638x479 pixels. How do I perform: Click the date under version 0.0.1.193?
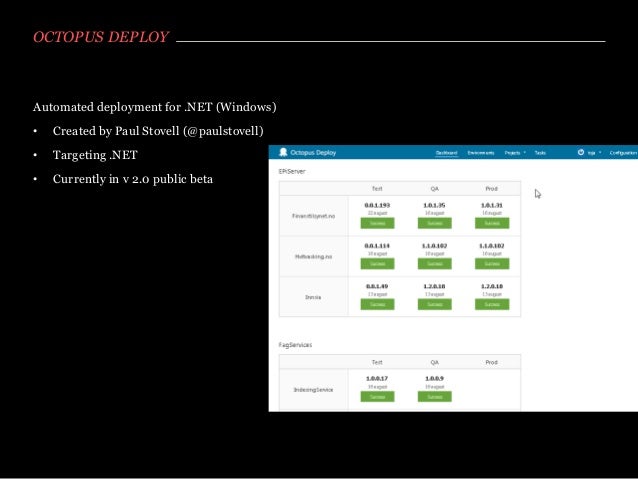377,213
